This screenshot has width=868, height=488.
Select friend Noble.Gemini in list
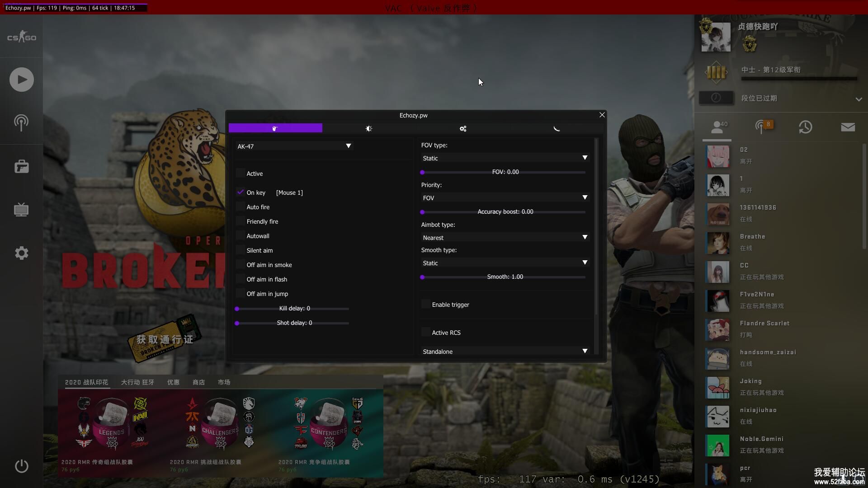(x=782, y=445)
